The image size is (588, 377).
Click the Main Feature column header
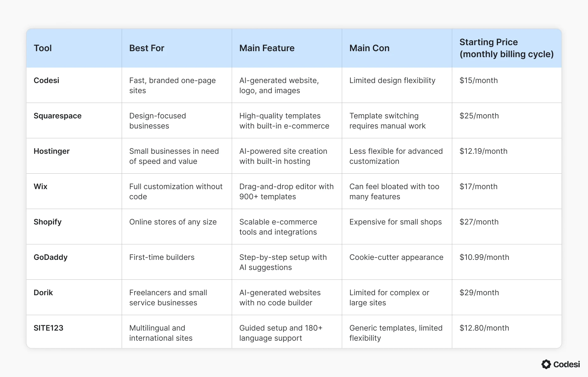tap(267, 48)
